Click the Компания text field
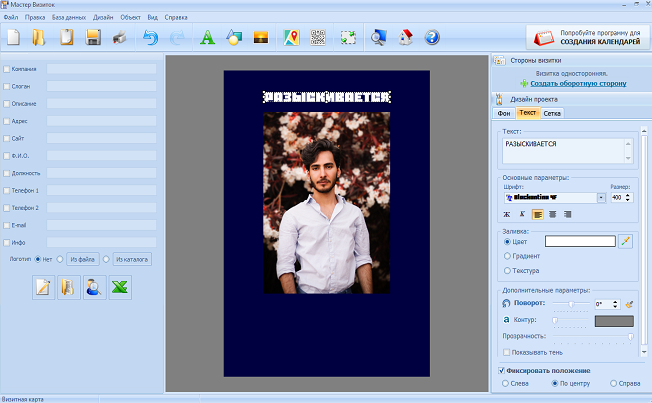Screen dimensions: 652x403 click(101, 69)
